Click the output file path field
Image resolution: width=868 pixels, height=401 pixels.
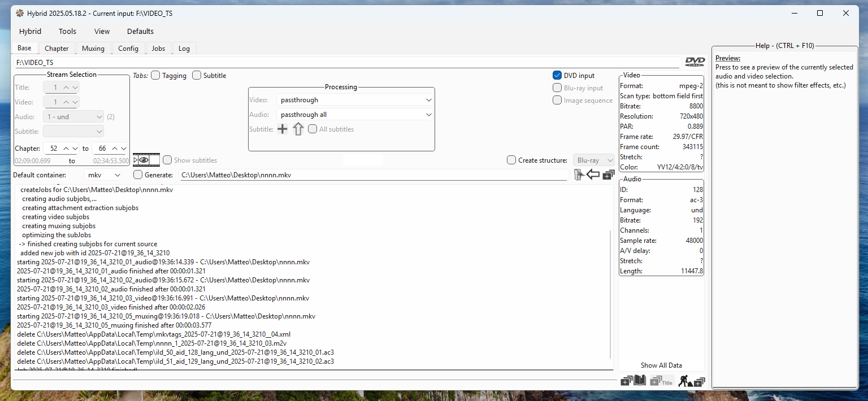[x=373, y=175]
